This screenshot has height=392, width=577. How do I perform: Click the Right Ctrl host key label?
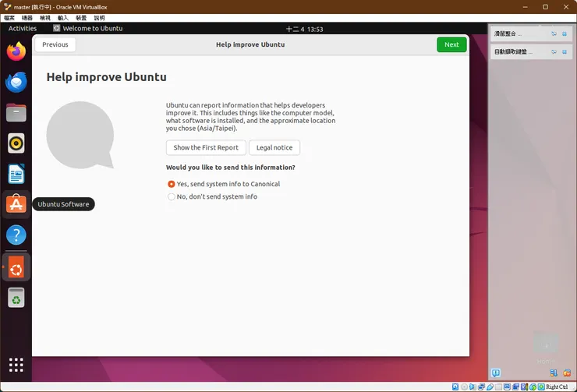(x=557, y=387)
